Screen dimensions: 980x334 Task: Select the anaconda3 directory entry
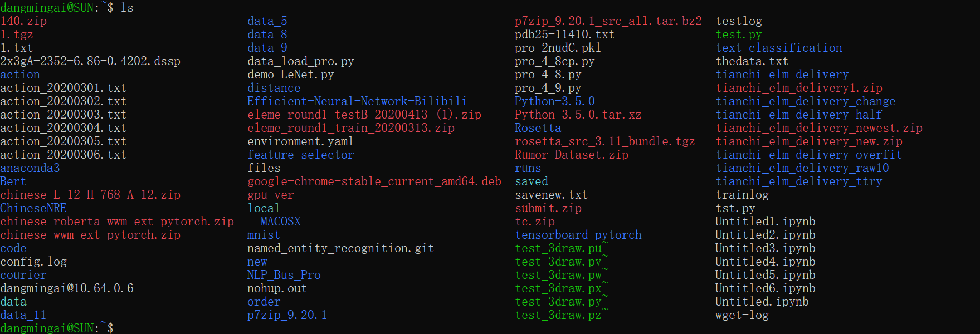click(30, 168)
